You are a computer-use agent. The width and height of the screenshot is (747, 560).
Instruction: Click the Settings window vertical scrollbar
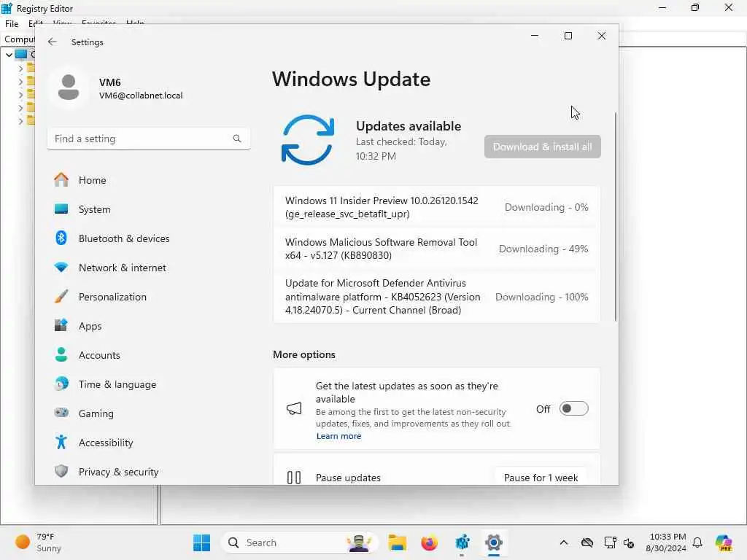click(x=616, y=217)
